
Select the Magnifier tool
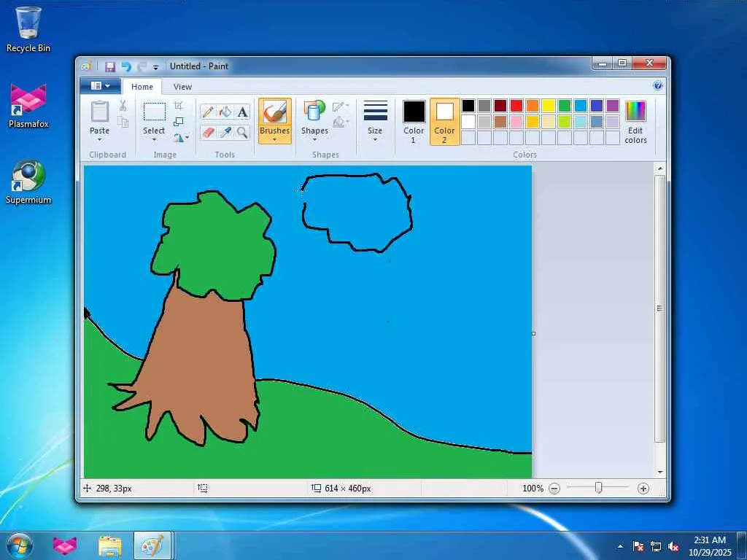242,132
